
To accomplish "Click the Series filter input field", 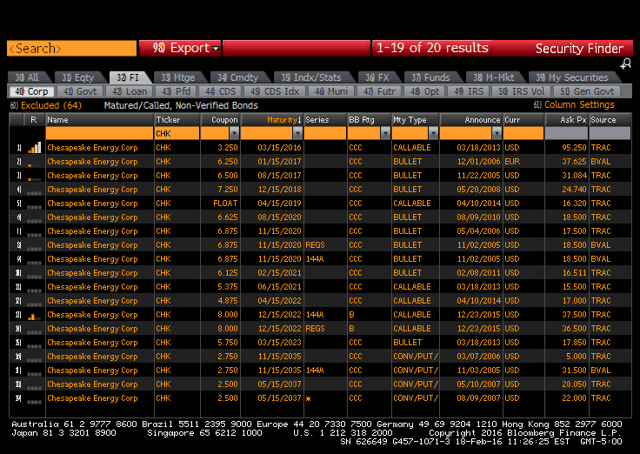I will [325, 133].
